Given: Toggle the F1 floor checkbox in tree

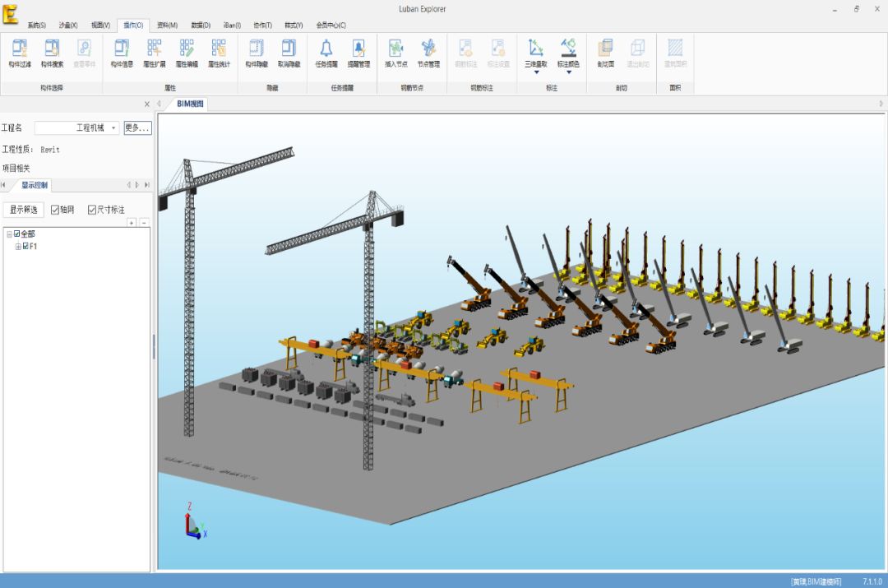Looking at the screenshot, I should [x=26, y=246].
